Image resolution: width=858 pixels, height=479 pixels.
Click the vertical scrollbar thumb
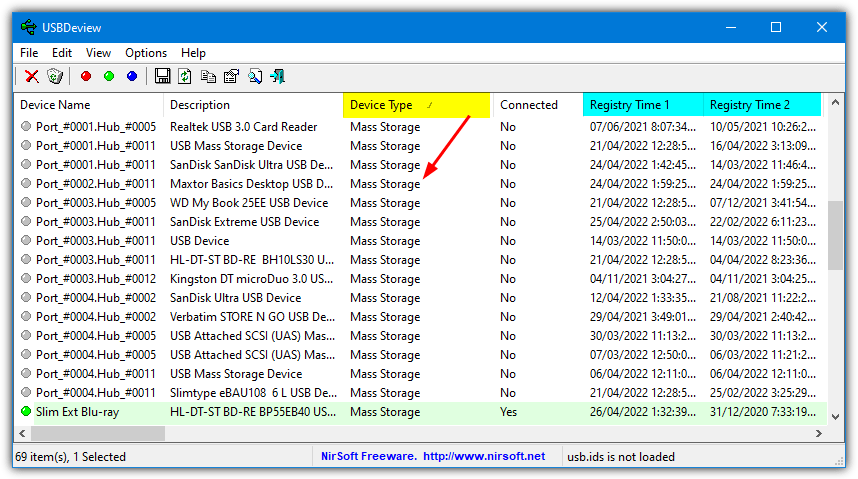pyautogui.click(x=835, y=235)
